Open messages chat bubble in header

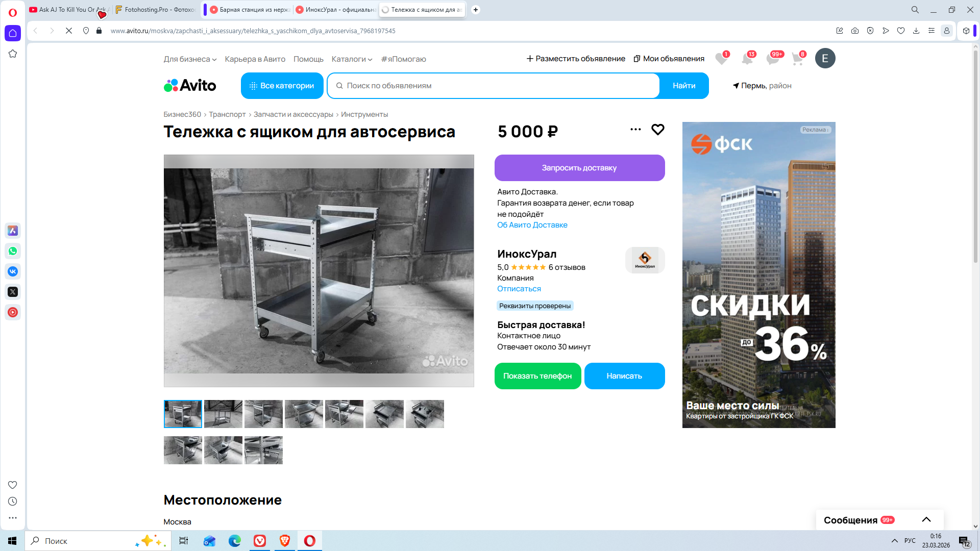click(772, 59)
